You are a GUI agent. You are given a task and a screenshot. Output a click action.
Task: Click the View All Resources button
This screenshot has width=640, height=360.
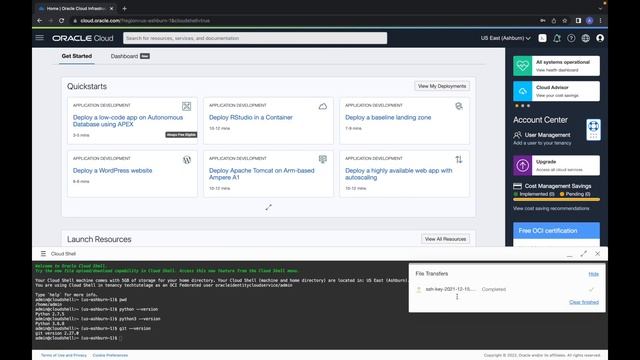point(445,239)
